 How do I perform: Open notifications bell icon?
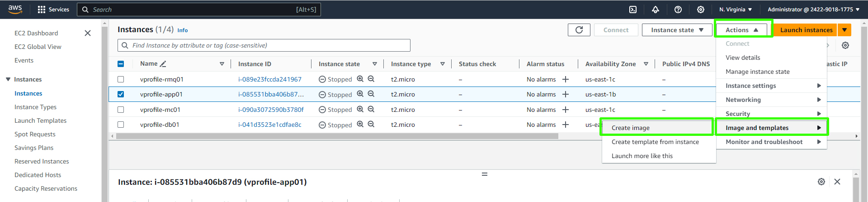[x=656, y=10]
